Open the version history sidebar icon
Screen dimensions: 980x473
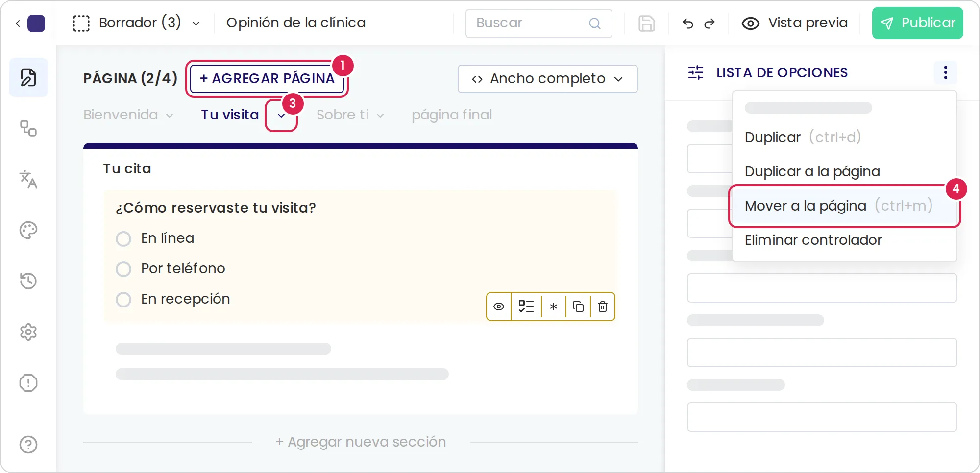point(28,281)
